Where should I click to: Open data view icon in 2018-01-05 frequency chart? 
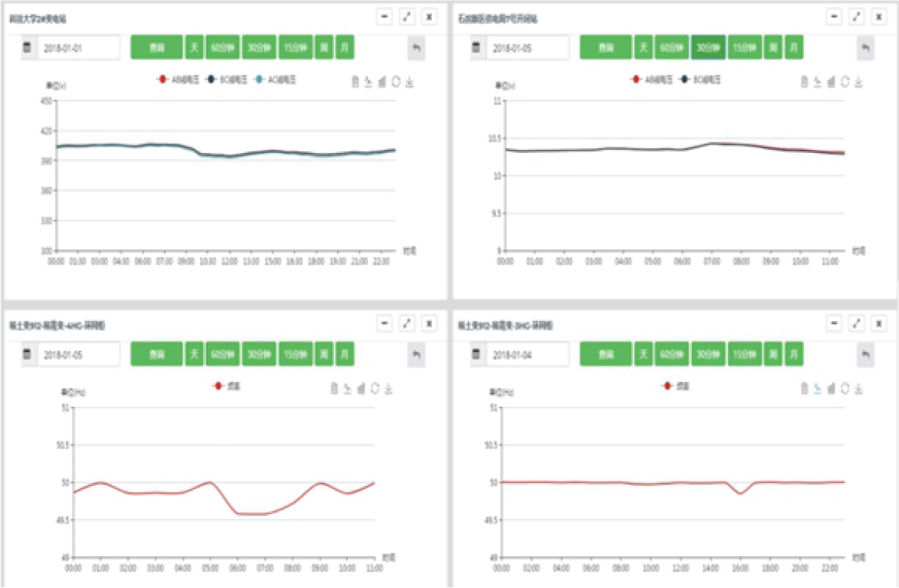334,389
